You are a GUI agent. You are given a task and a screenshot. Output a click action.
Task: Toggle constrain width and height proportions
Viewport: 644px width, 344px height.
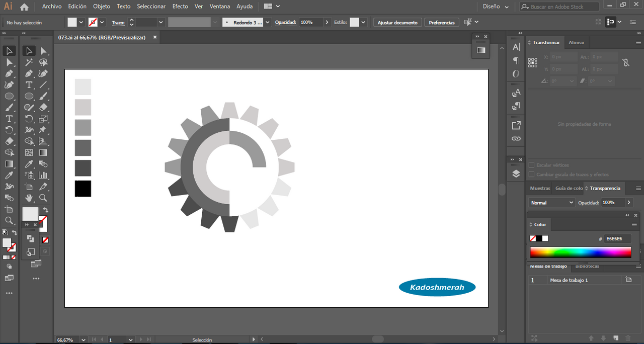[625, 63]
